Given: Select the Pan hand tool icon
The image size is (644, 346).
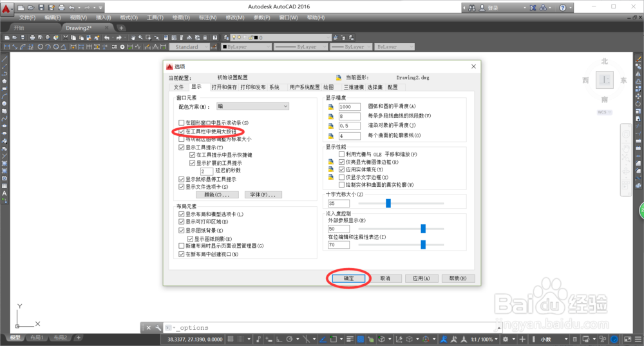Looking at the screenshot, I should pyautogui.click(x=133, y=37).
